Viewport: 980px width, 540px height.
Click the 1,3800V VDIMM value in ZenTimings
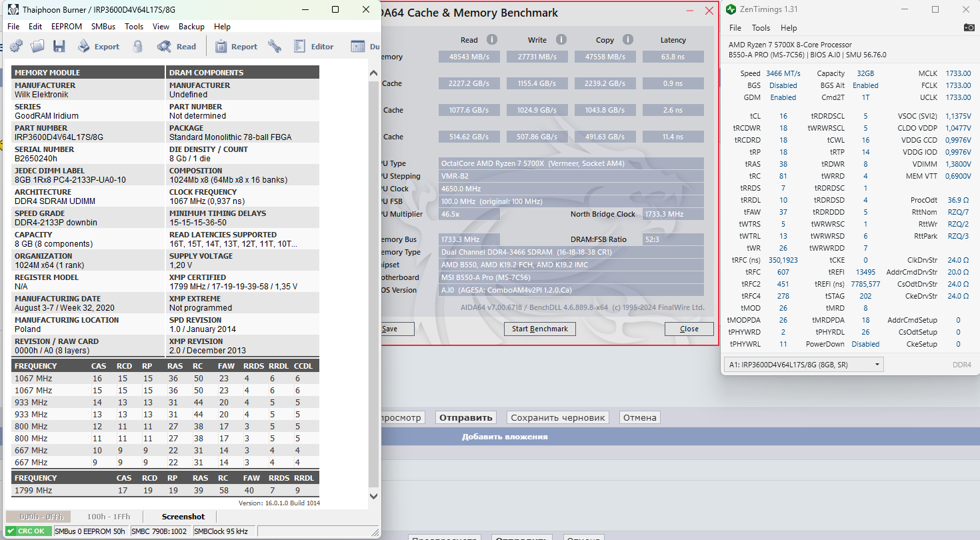pyautogui.click(x=958, y=164)
